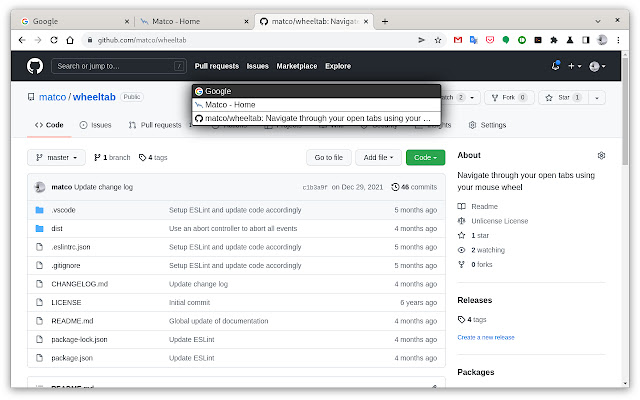
Task: Click Create a new release link
Action: click(485, 337)
